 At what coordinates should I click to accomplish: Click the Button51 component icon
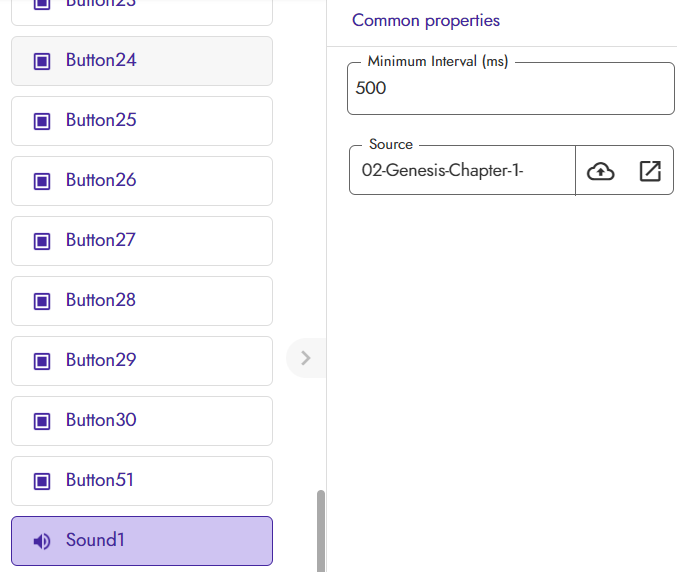click(x=42, y=481)
